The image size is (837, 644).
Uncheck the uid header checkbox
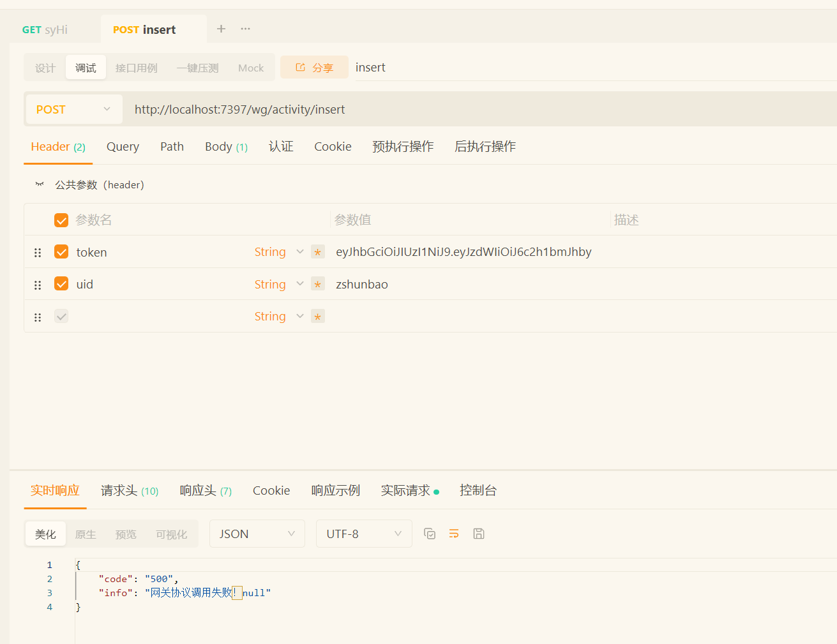(61, 284)
